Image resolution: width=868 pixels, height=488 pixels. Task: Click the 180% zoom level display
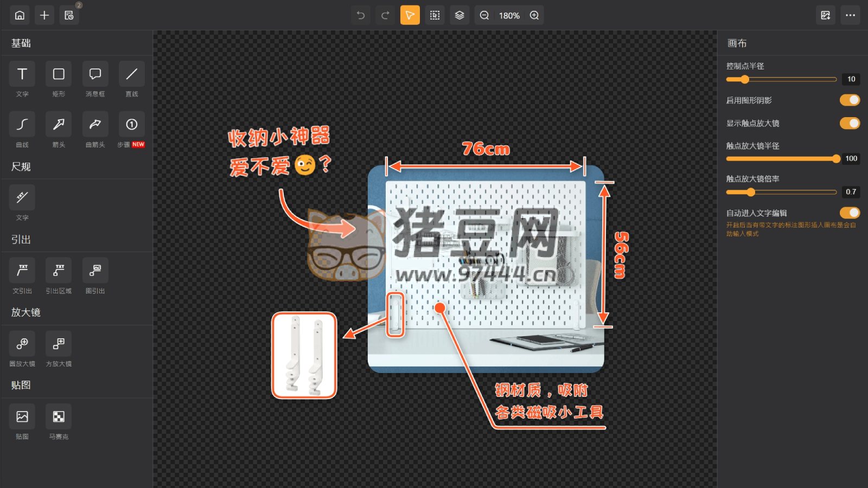pos(509,15)
